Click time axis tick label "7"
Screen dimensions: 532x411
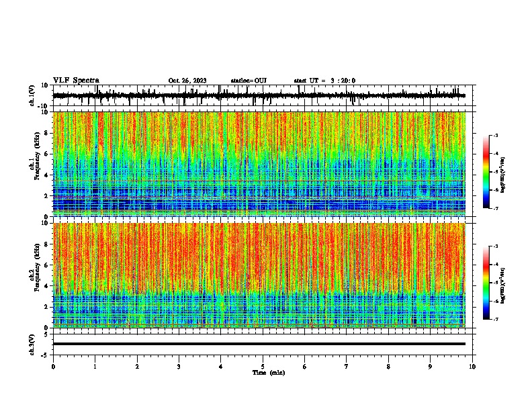click(x=347, y=367)
